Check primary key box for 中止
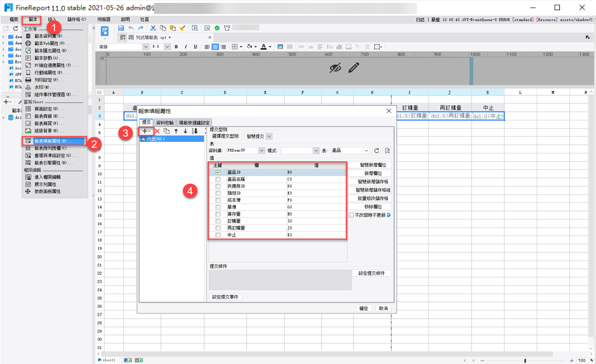 click(218, 235)
